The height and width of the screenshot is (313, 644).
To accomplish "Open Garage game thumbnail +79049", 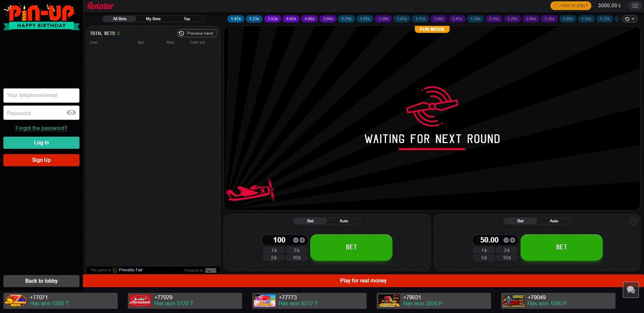I will coord(513,301).
